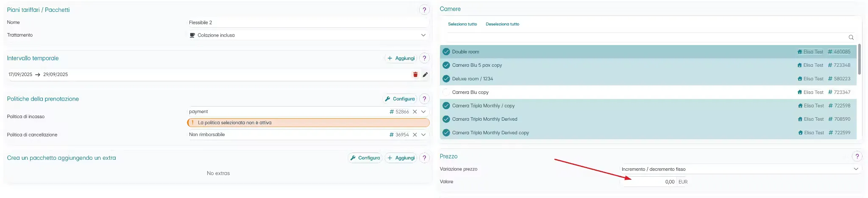The width and height of the screenshot is (868, 198).
Task: Clear the Non rimborsabile cancellation policy
Action: (415, 135)
